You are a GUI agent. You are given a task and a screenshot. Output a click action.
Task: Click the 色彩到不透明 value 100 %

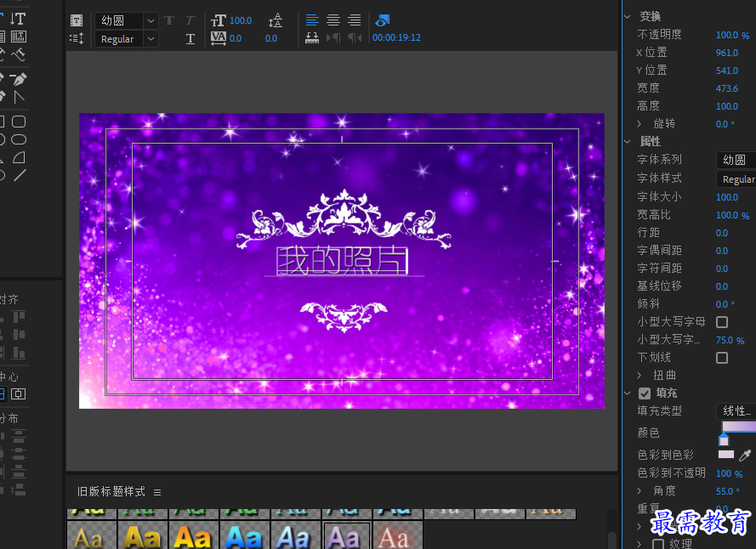pos(729,474)
